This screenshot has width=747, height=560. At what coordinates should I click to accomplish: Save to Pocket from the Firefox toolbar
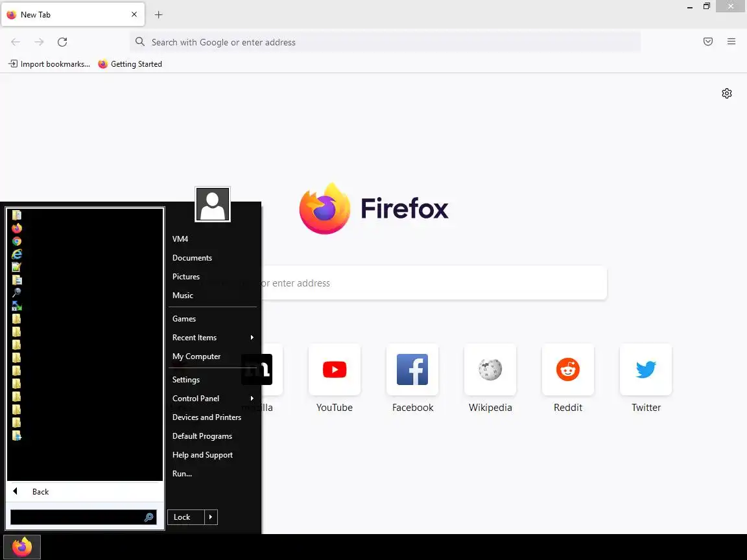click(x=708, y=41)
